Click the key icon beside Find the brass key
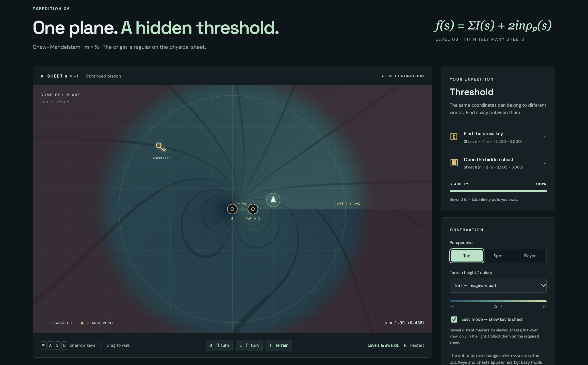Image resolution: width=588 pixels, height=365 pixels. (454, 137)
